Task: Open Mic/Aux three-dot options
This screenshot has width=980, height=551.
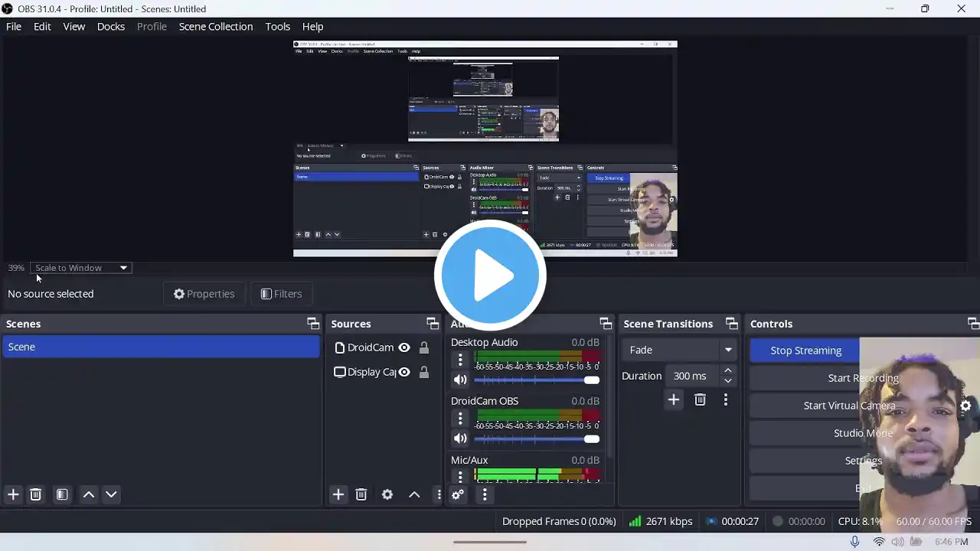Action: click(x=460, y=475)
